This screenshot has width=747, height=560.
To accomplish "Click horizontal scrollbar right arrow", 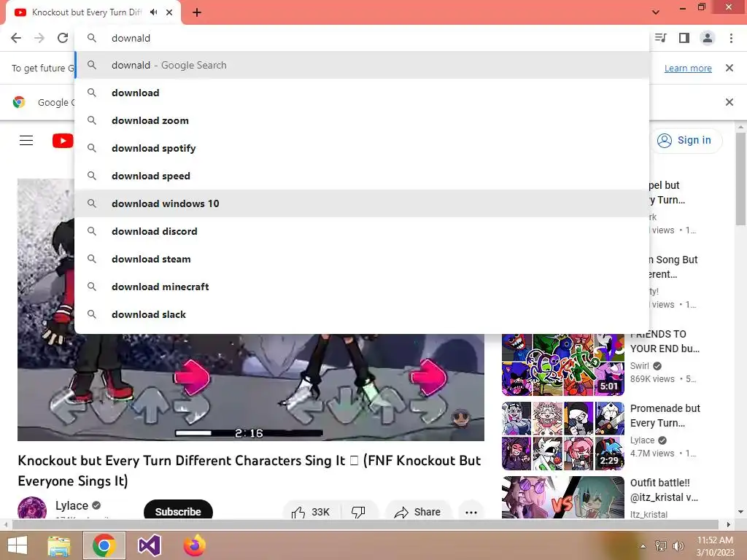I will tap(729, 525).
